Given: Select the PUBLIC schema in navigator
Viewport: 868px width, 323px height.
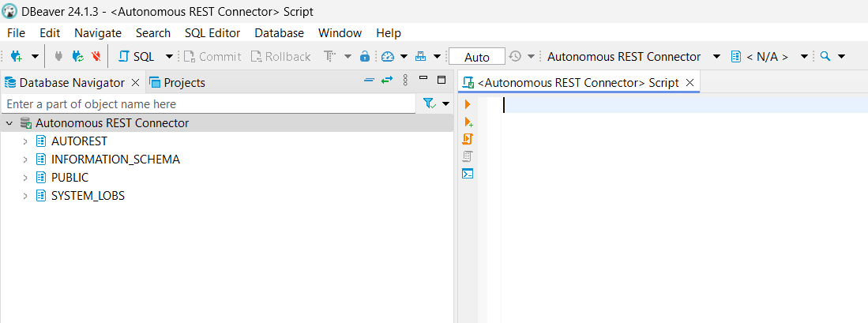Looking at the screenshot, I should (70, 178).
